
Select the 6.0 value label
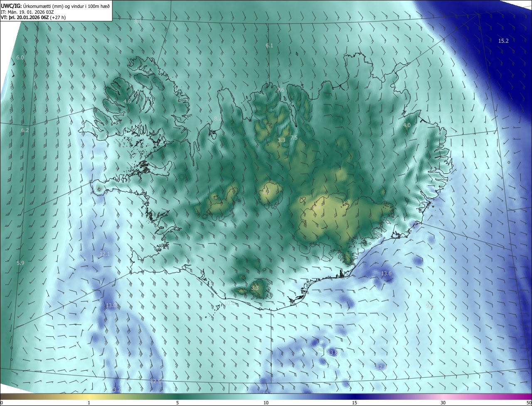pyautogui.click(x=20, y=57)
